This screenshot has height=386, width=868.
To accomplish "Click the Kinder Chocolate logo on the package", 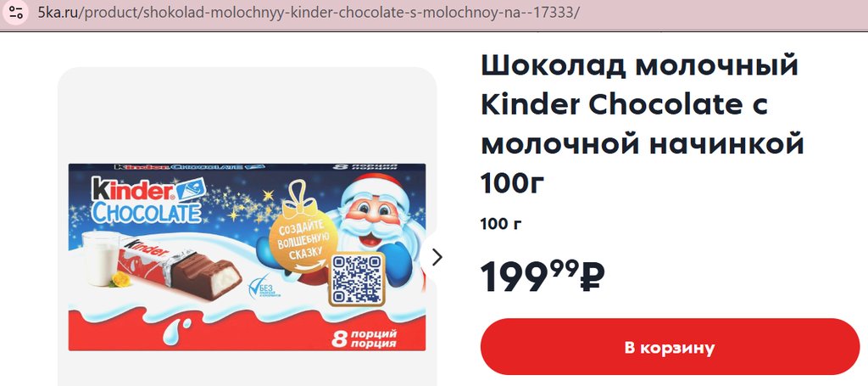I will pyautogui.click(x=147, y=199).
